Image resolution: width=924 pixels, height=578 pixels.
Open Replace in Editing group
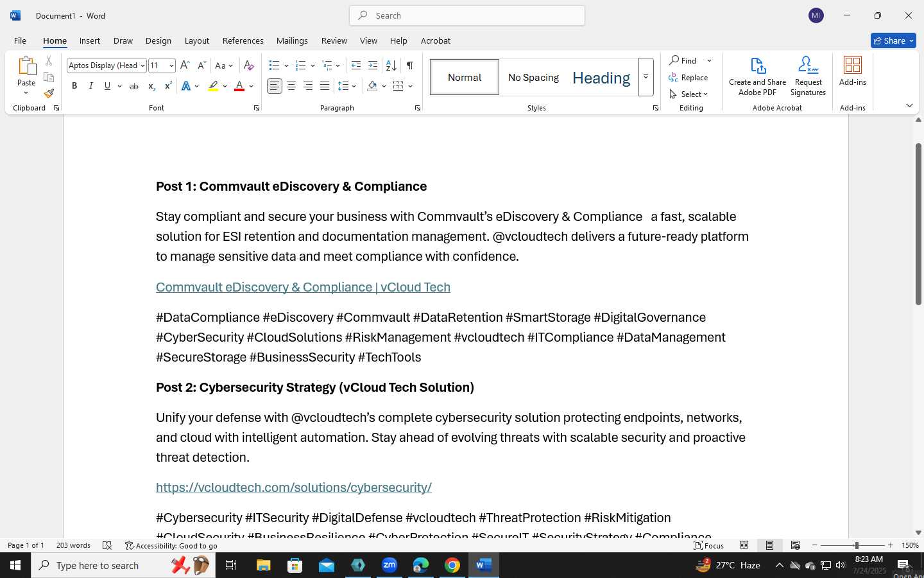coord(688,78)
